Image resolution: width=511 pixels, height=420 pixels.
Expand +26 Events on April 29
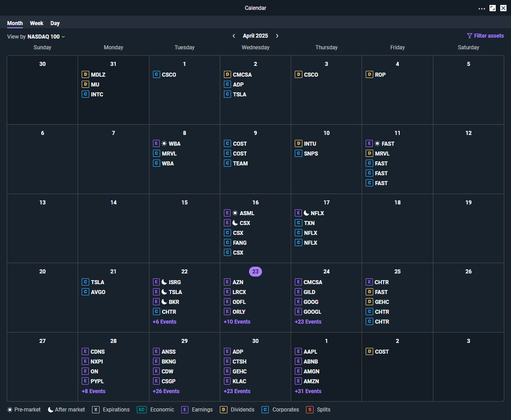(x=166, y=391)
